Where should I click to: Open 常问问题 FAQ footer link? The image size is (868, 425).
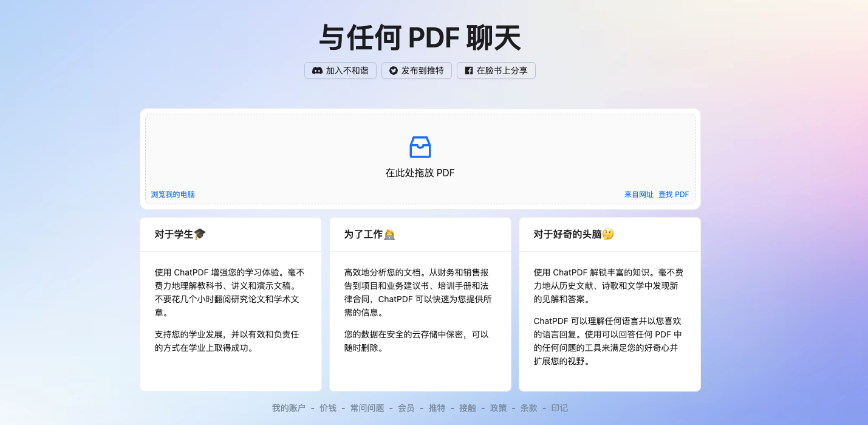[367, 408]
